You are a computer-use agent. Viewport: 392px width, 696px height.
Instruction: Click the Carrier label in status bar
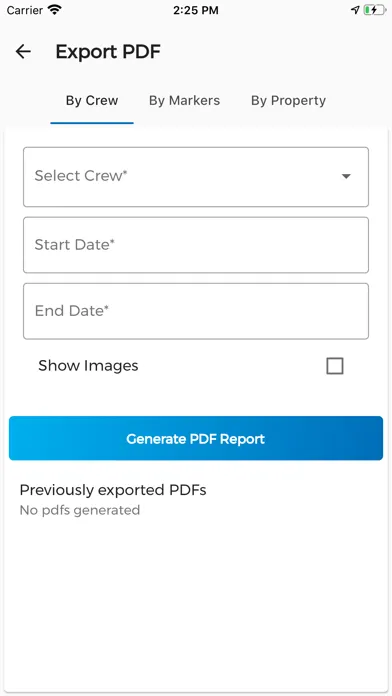[25, 10]
